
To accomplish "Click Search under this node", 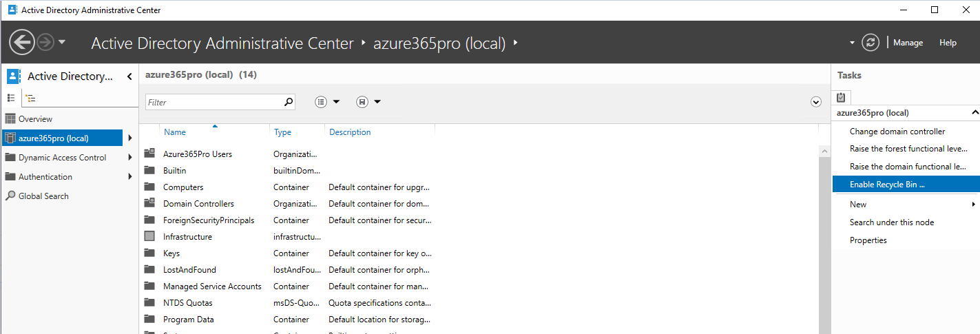I will [892, 222].
